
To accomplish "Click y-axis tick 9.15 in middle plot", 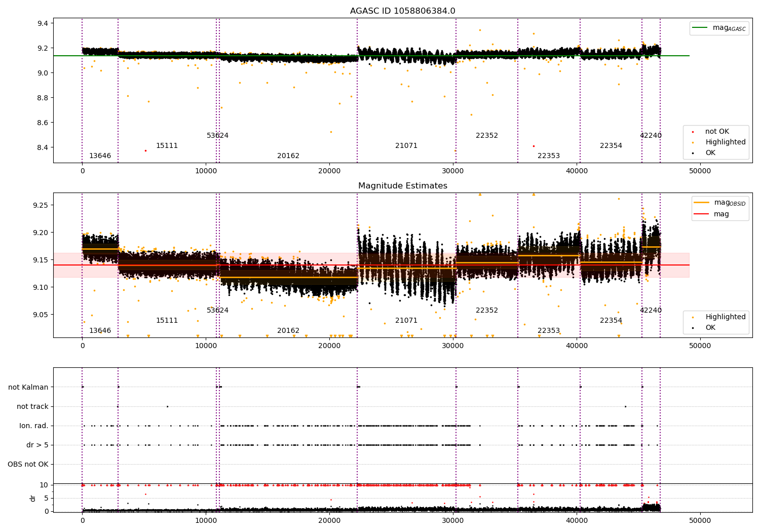I will click(x=41, y=260).
